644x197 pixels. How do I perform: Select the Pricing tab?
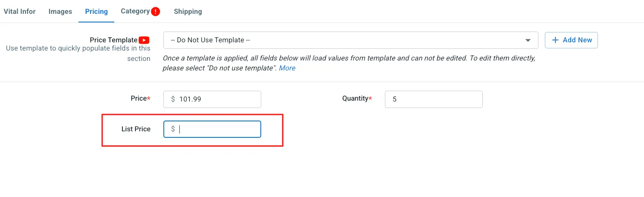click(96, 11)
